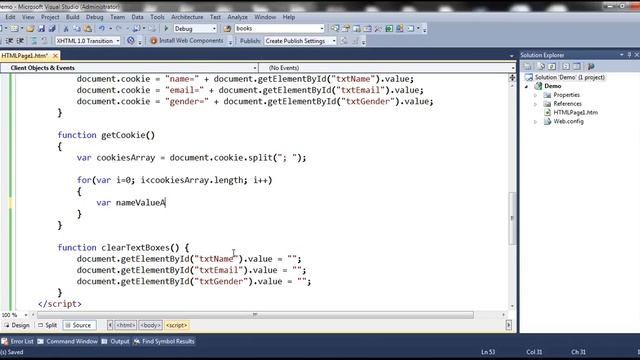
Task: Open the Build menu
Action: coord(73,17)
